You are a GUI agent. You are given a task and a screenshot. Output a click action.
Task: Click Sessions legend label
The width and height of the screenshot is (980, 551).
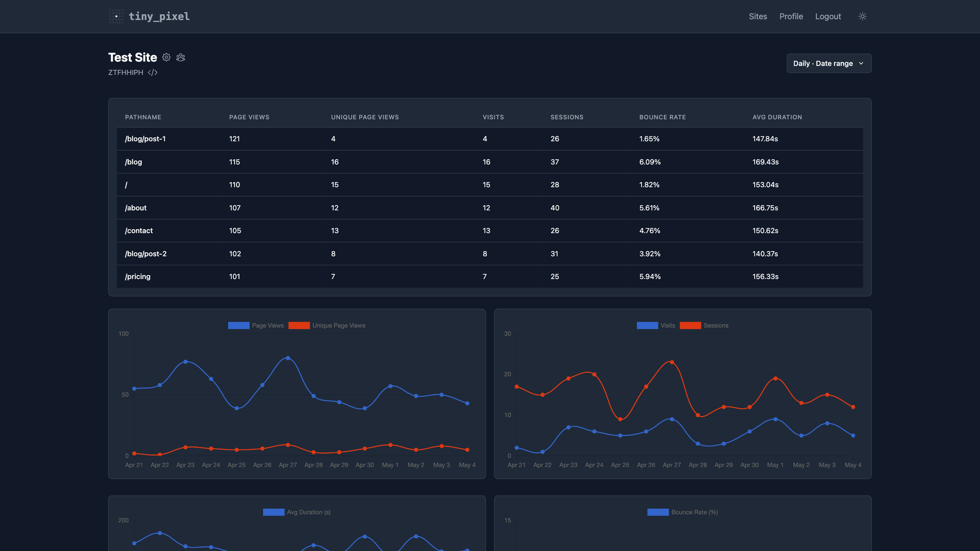(x=716, y=325)
